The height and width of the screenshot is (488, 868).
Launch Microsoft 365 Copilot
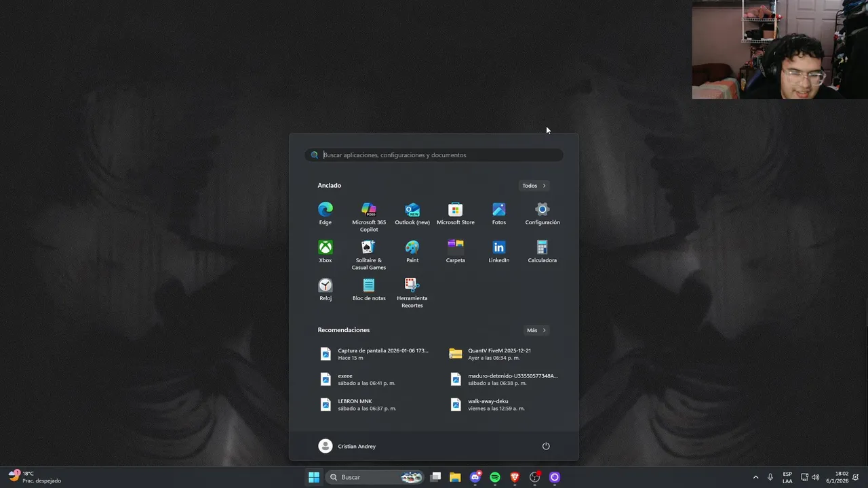click(x=369, y=216)
